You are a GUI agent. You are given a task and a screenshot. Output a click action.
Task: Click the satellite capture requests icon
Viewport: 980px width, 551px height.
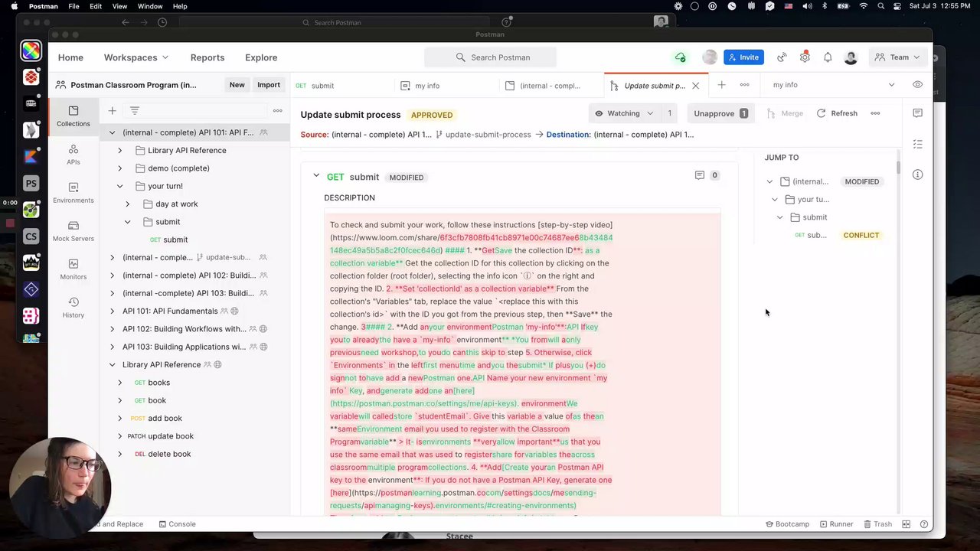point(782,57)
